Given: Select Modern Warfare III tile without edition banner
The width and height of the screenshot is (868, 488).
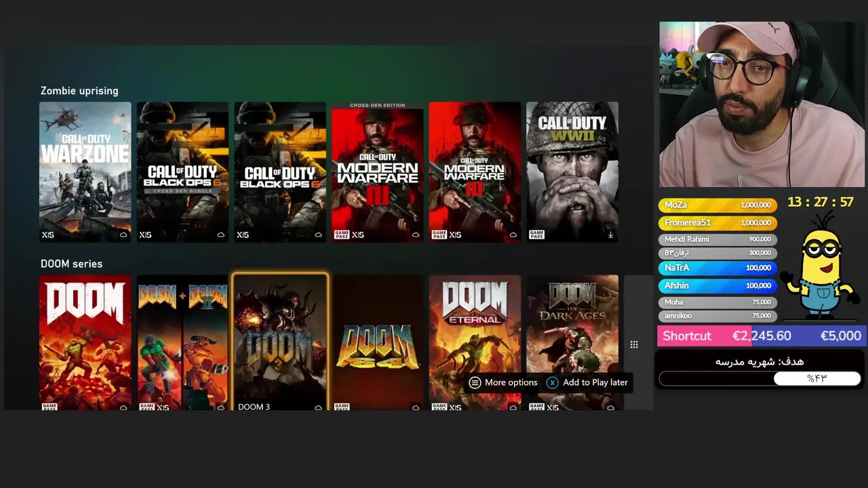Looking at the screenshot, I should (475, 171).
